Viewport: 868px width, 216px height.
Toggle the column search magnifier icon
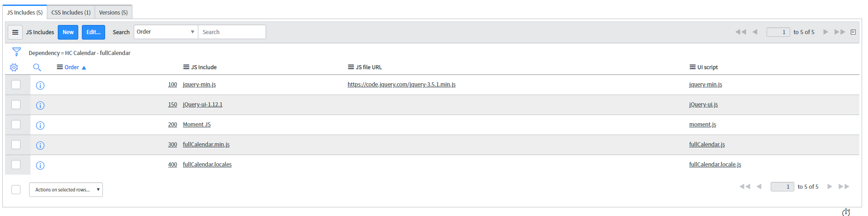[x=37, y=67]
